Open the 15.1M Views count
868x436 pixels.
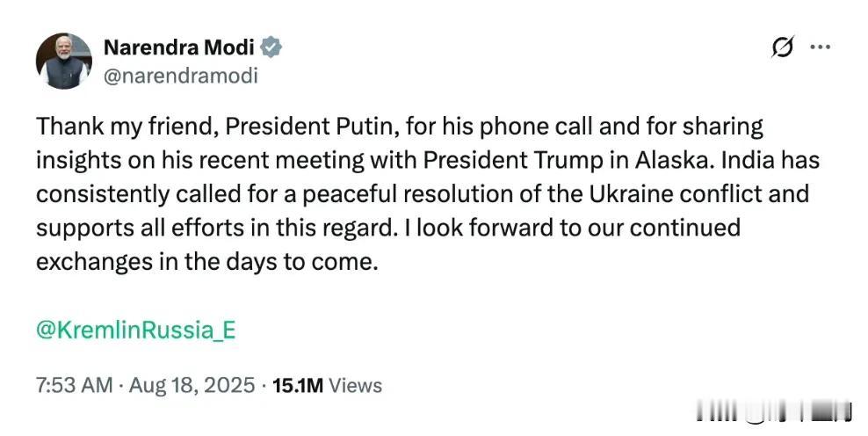tap(327, 385)
